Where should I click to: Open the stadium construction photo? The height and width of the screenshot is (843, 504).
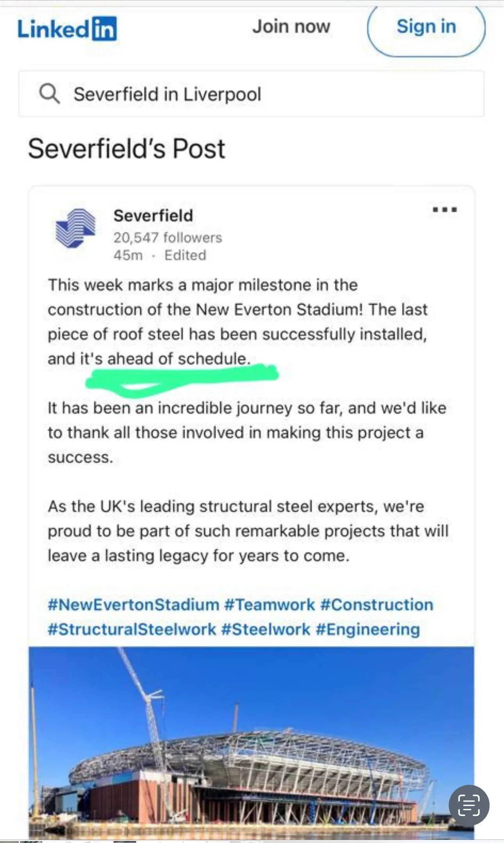coord(251,743)
